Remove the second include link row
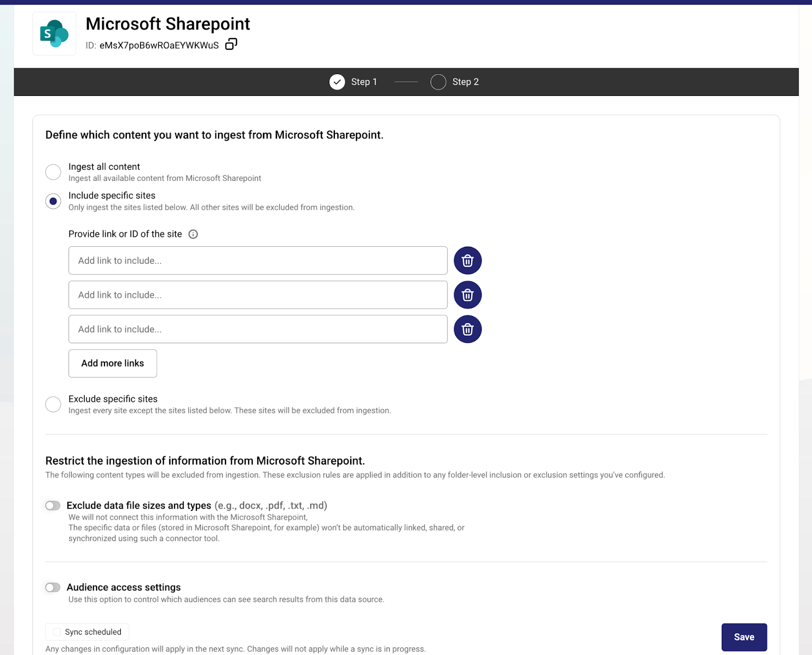The height and width of the screenshot is (655, 812). [467, 295]
